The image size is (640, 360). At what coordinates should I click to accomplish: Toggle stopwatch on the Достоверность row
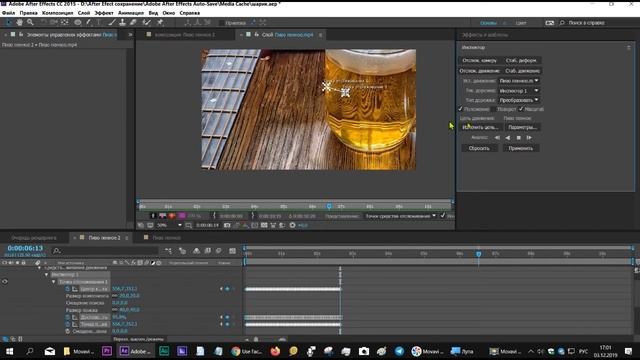click(68, 317)
